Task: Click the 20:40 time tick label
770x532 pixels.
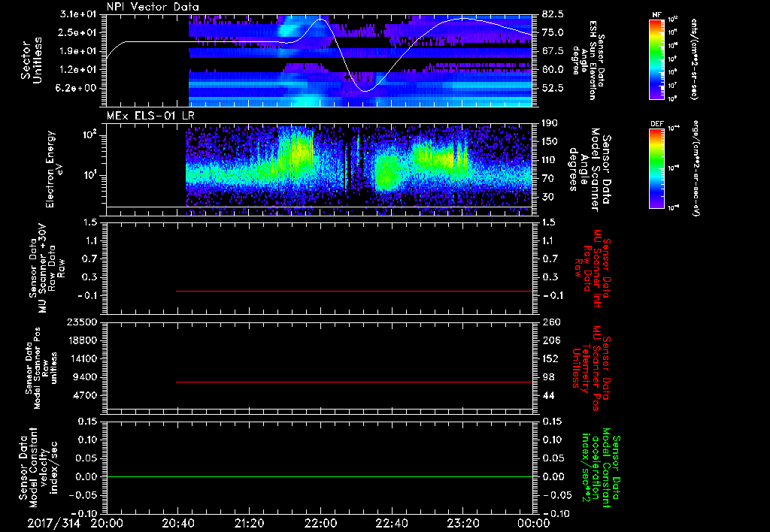Action: 177,523
